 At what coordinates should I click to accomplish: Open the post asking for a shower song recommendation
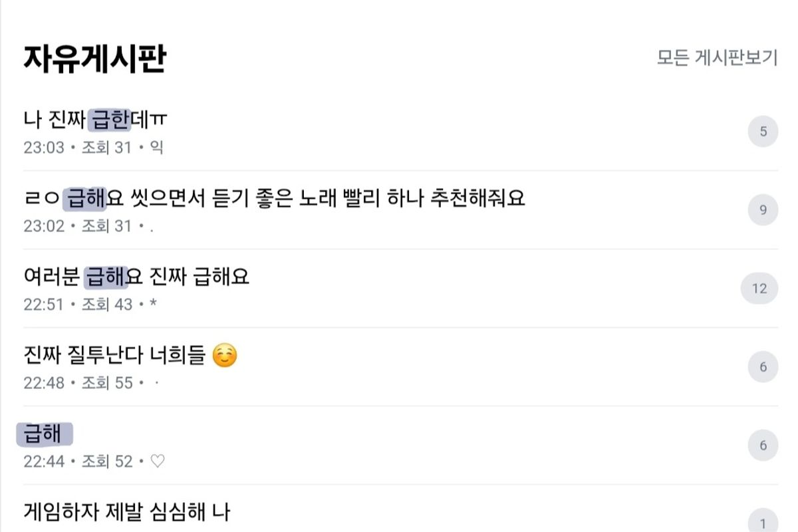274,198
